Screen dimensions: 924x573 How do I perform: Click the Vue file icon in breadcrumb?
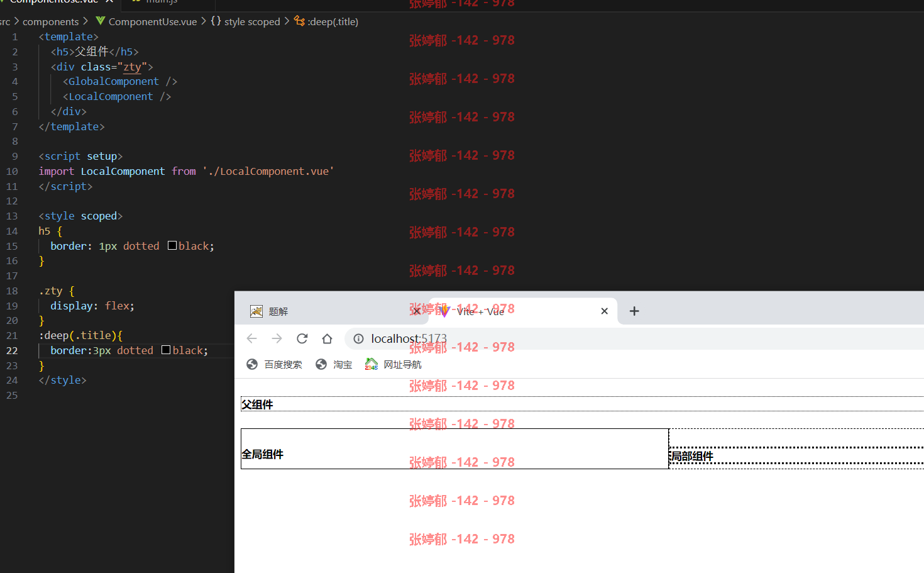(100, 21)
